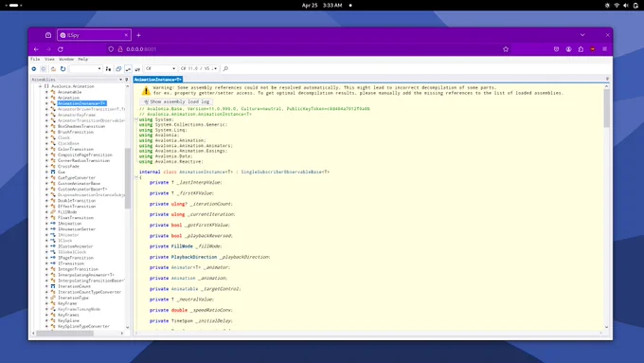Select the CueTypeConverter tree item
Screen dimensions: 644x363
click(x=77, y=177)
